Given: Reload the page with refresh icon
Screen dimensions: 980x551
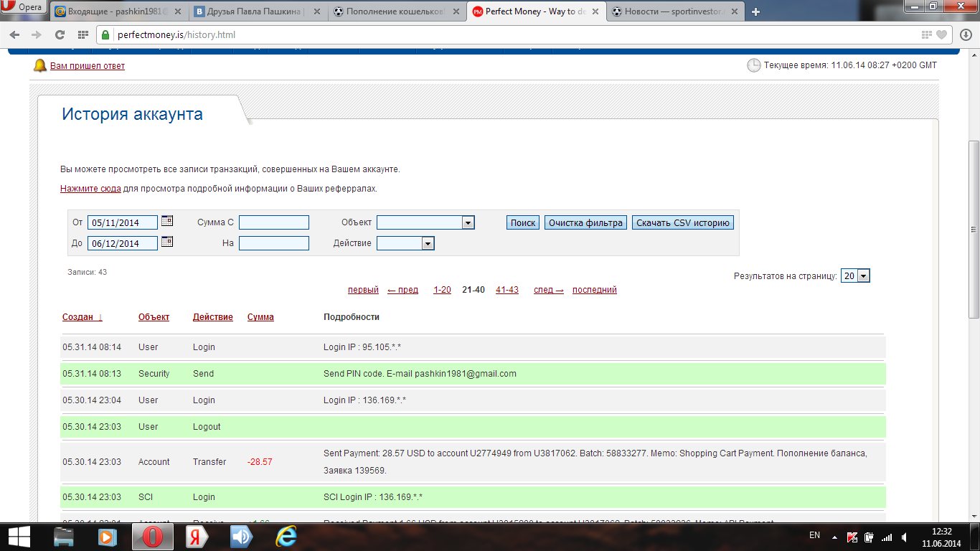Looking at the screenshot, I should click(60, 34).
